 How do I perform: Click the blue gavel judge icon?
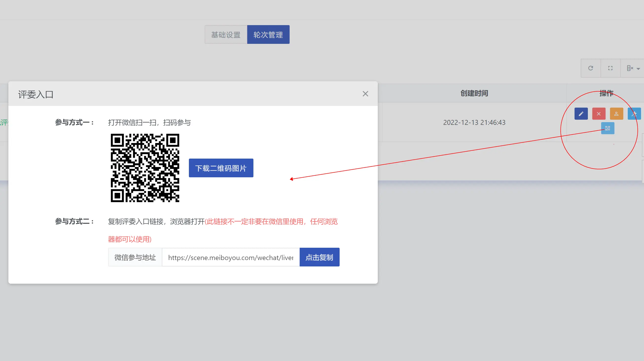coord(634,114)
